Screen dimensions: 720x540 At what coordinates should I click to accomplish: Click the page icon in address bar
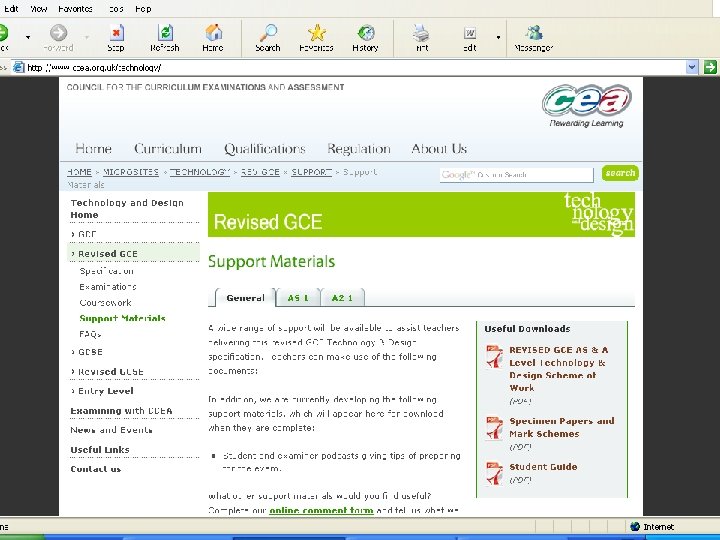tap(18, 68)
